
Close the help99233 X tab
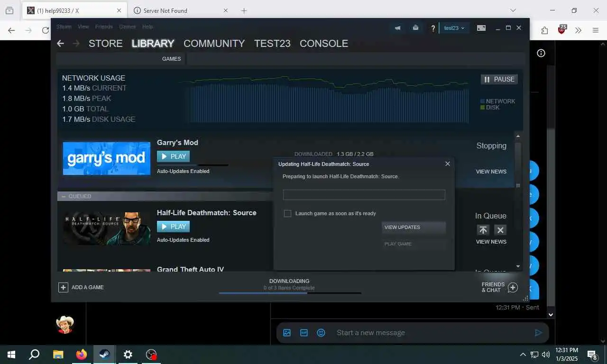pos(119,10)
